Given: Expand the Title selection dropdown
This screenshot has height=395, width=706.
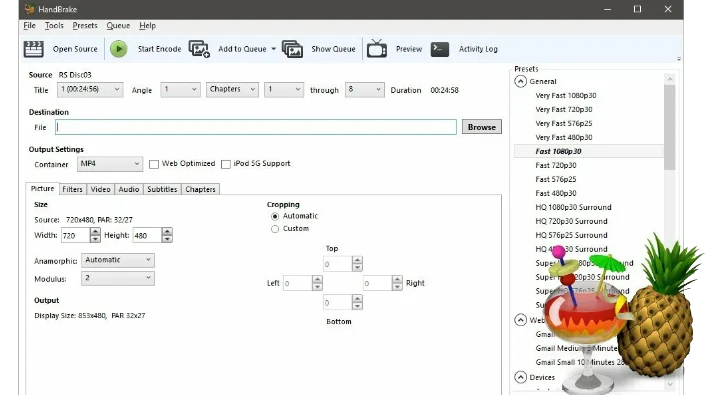Looking at the screenshot, I should pos(90,90).
